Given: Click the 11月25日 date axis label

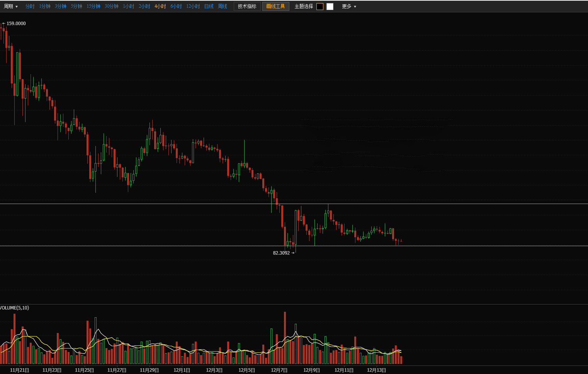Looking at the screenshot, I should pyautogui.click(x=85, y=370).
